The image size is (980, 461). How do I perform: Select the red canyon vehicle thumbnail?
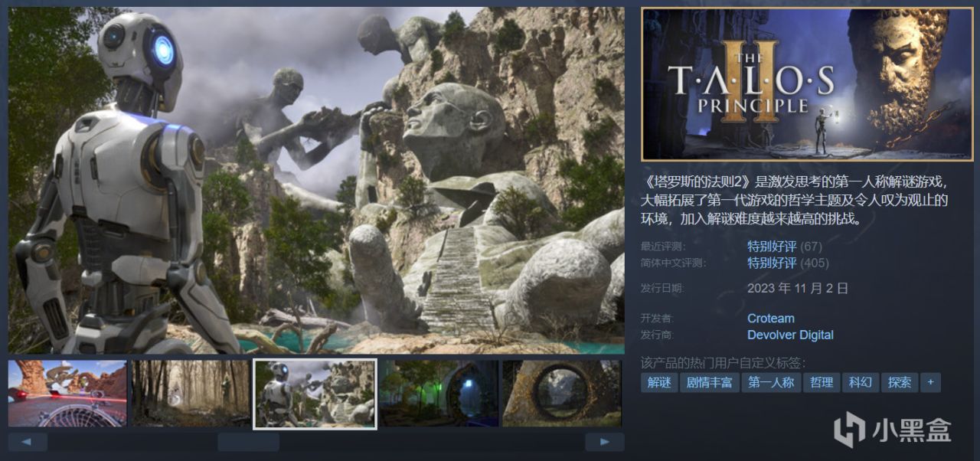(67, 394)
